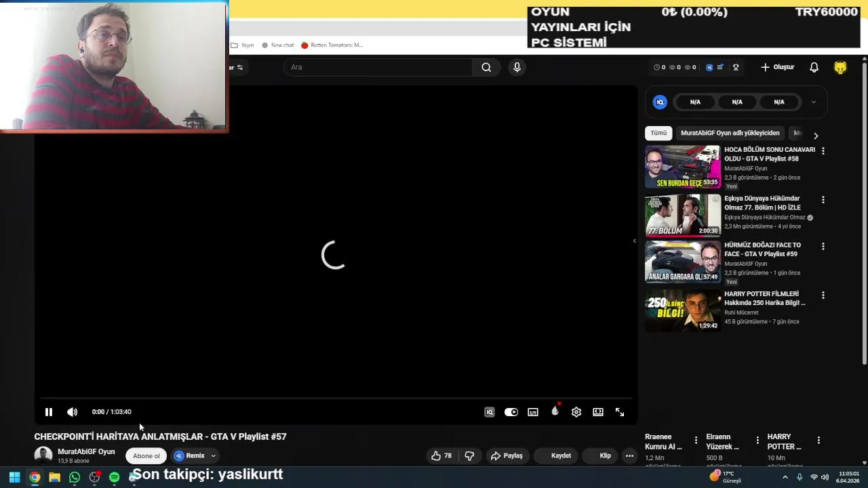The width and height of the screenshot is (868, 488).
Task: Open the MuratAbiGF Oyun channel name link
Action: pos(86,452)
